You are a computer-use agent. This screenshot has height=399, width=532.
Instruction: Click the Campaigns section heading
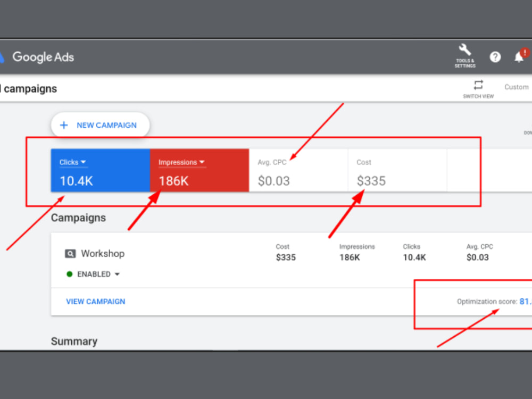(x=78, y=218)
